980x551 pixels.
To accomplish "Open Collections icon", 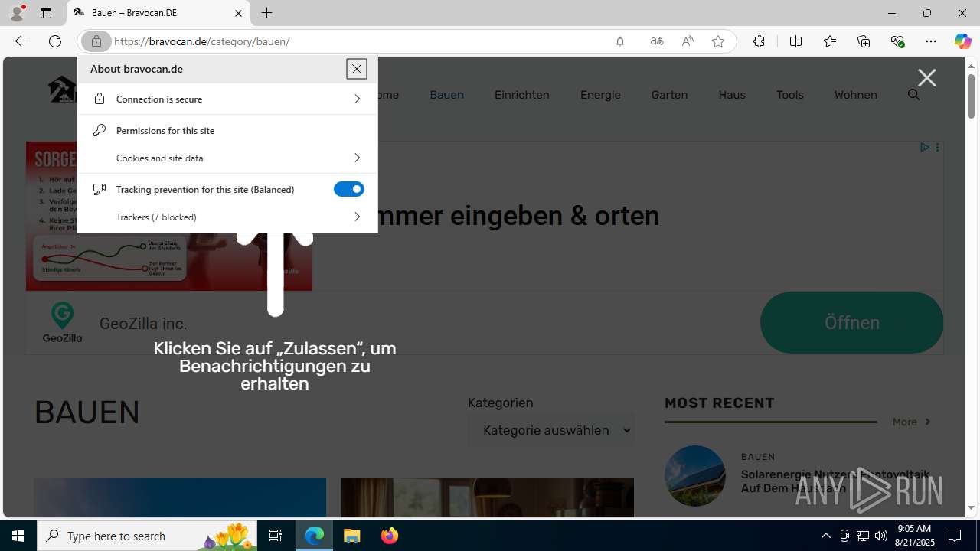I will [x=864, y=41].
